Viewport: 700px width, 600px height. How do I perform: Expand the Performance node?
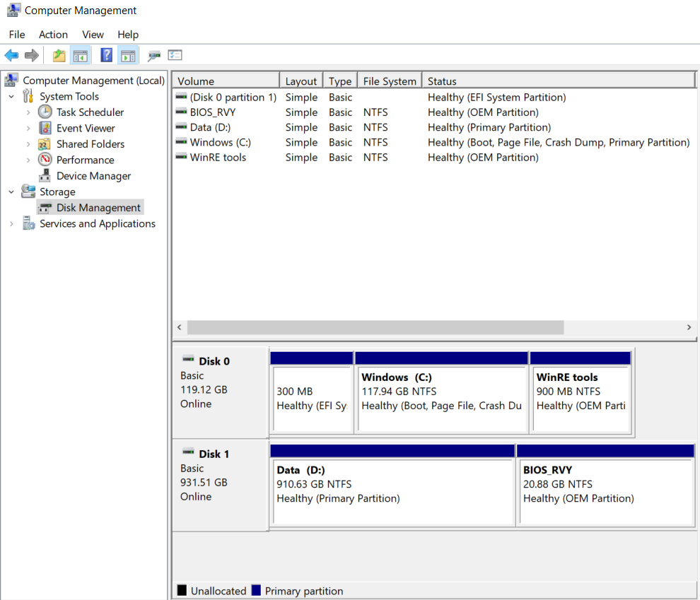(x=28, y=160)
